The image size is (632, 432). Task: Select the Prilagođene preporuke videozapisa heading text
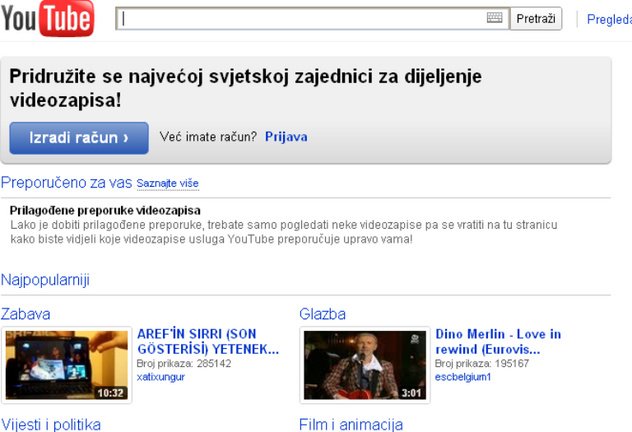[105, 210]
